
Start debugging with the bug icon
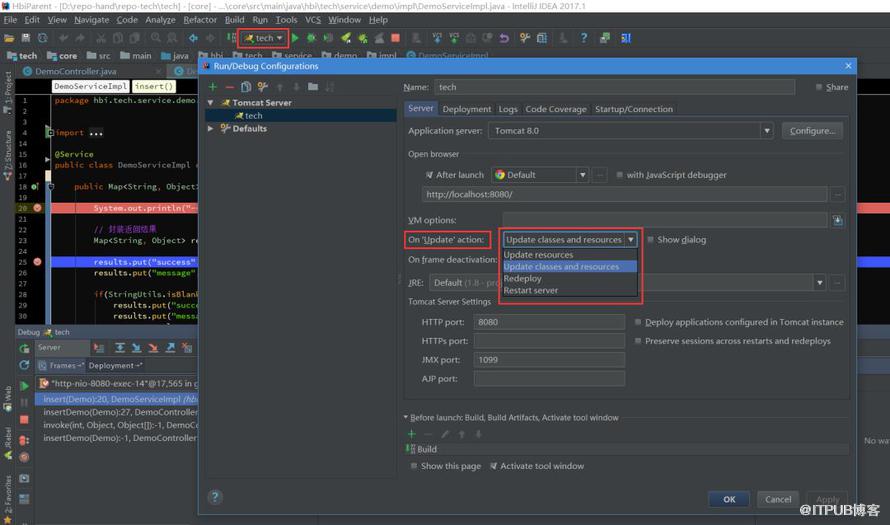coord(311,38)
